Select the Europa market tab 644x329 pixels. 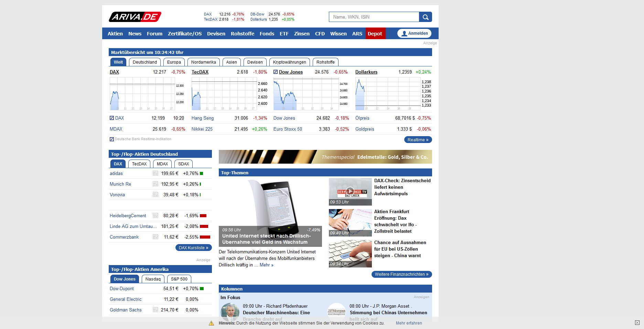[x=174, y=62]
